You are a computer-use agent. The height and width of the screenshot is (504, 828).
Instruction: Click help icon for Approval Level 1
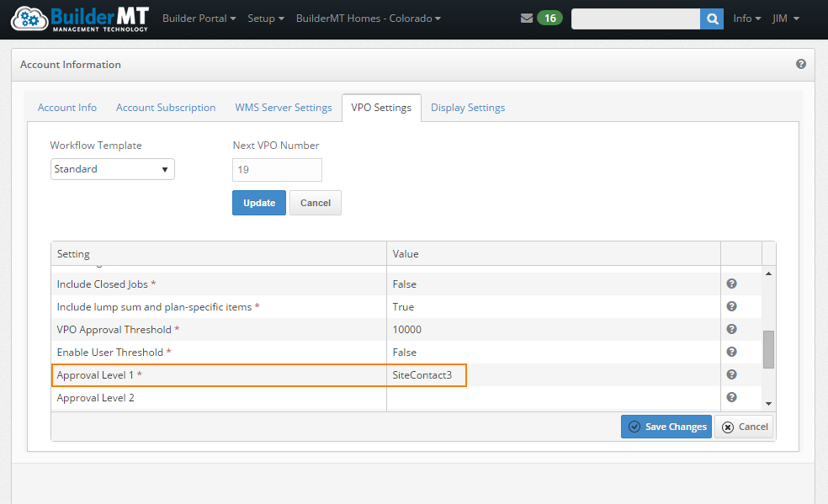pyautogui.click(x=731, y=375)
